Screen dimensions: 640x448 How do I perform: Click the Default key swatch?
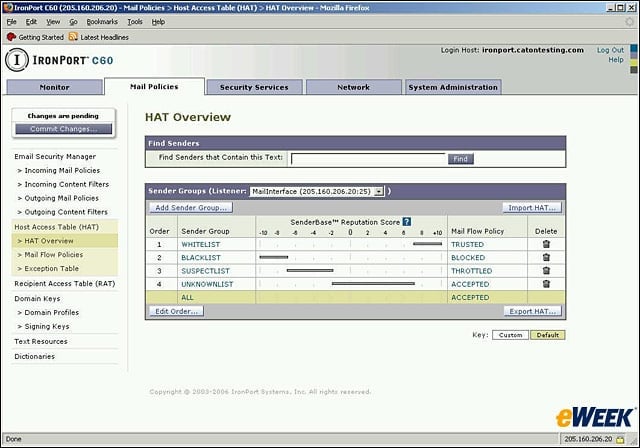tap(547, 335)
